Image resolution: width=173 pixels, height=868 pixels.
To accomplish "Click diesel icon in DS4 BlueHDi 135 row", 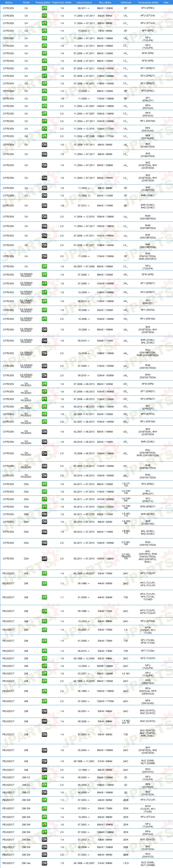I will (44, 559).
